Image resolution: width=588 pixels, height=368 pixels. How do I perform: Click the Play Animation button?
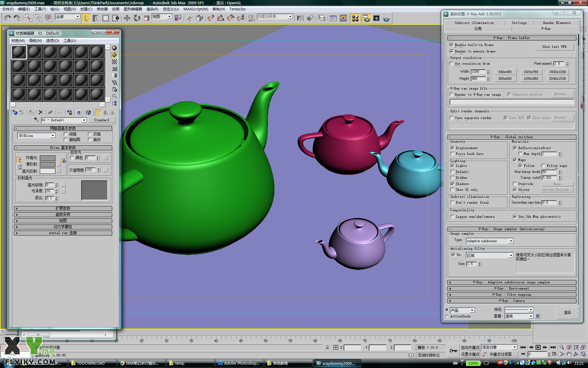[x=538, y=347]
